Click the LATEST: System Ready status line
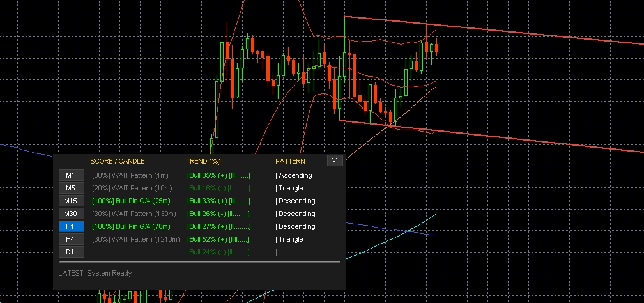This screenshot has height=303, width=644. (x=95, y=273)
